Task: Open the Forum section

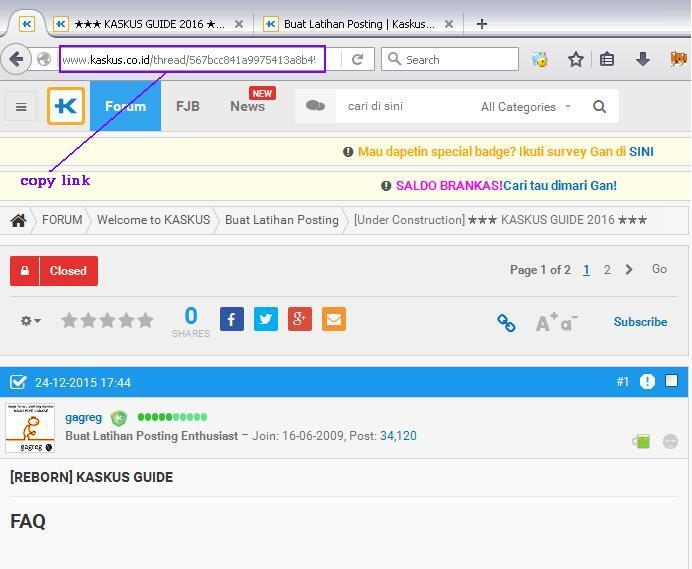Action: [x=125, y=106]
